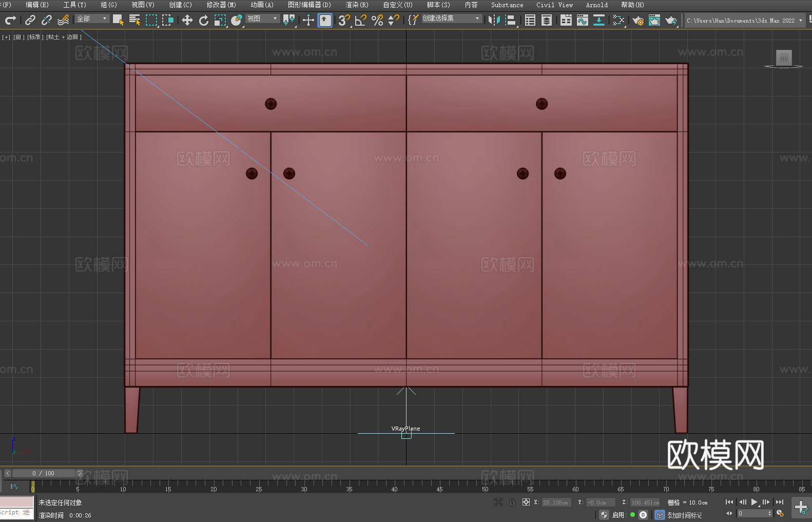Image resolution: width=812 pixels, height=522 pixels.
Task: Click the time slider 0 / 100 handle
Action: 44,473
